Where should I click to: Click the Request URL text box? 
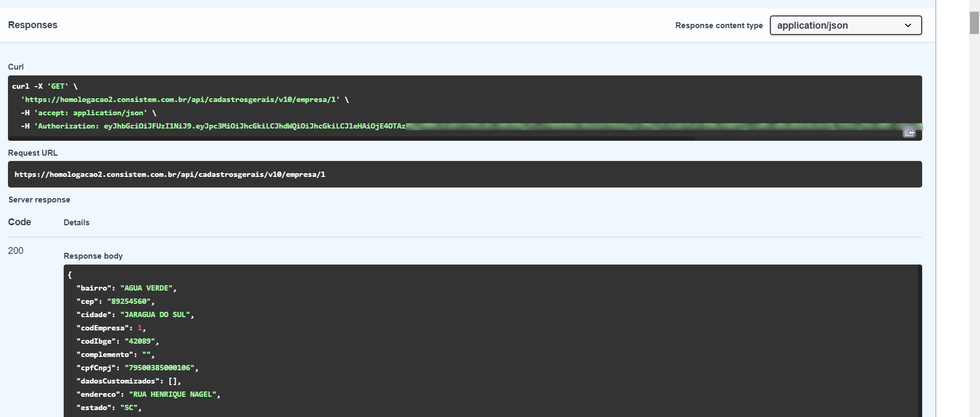coord(464,174)
